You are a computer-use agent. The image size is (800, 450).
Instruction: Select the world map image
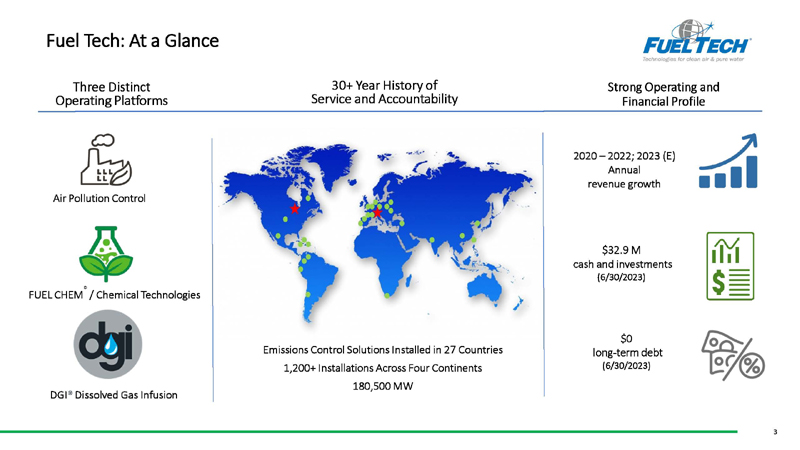coord(378,232)
